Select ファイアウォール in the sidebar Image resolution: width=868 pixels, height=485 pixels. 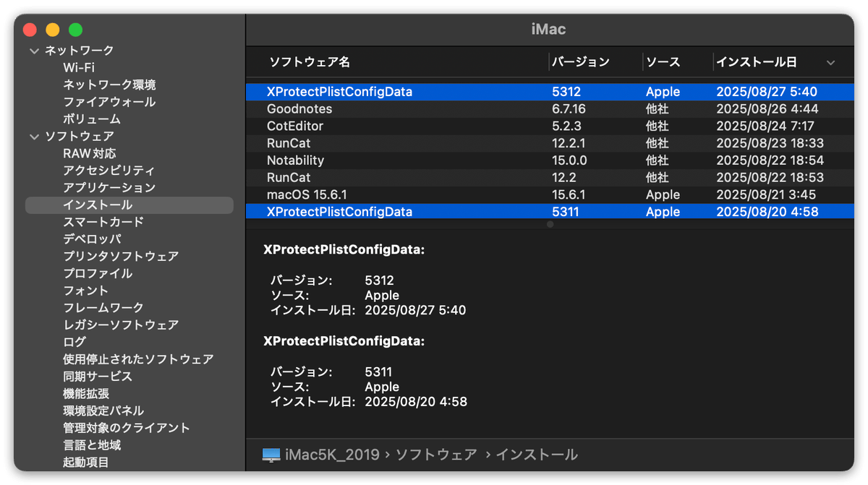(109, 102)
